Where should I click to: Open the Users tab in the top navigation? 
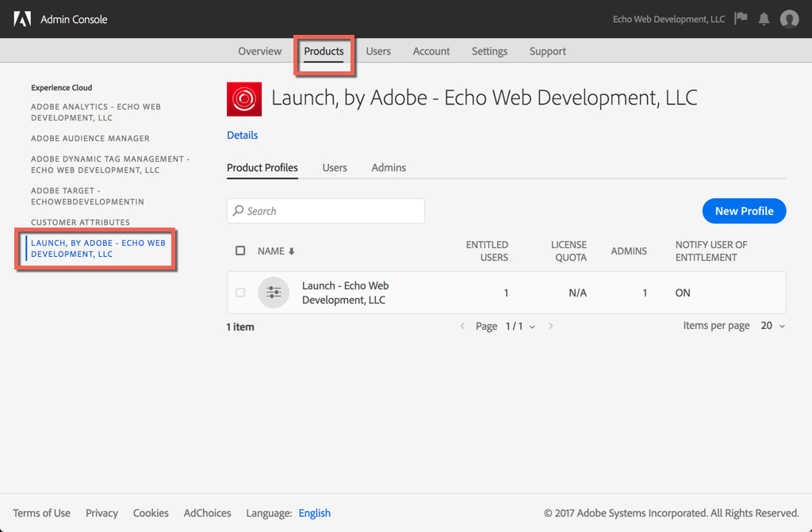pos(378,52)
